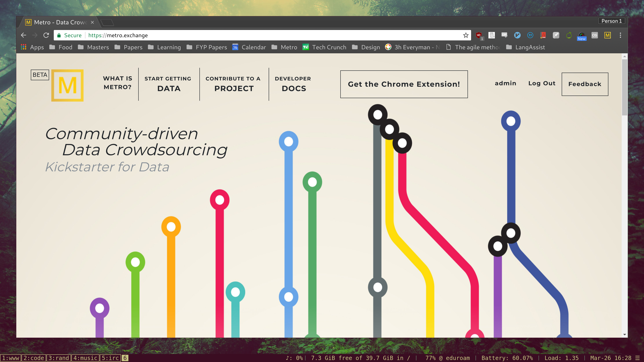Click the grey pushpin extension icon
The height and width of the screenshot is (362, 644).
pyautogui.click(x=556, y=35)
